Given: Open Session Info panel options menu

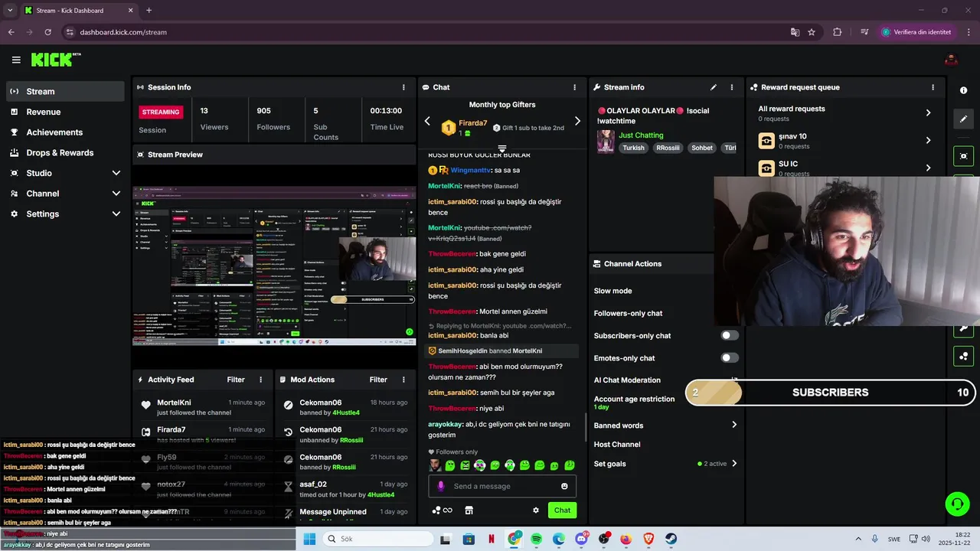Looking at the screenshot, I should pos(403,87).
